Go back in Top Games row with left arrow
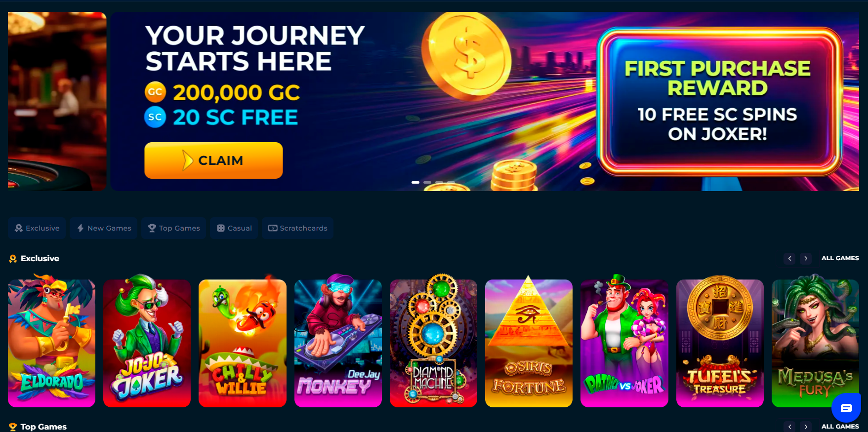The image size is (868, 432). tap(789, 427)
